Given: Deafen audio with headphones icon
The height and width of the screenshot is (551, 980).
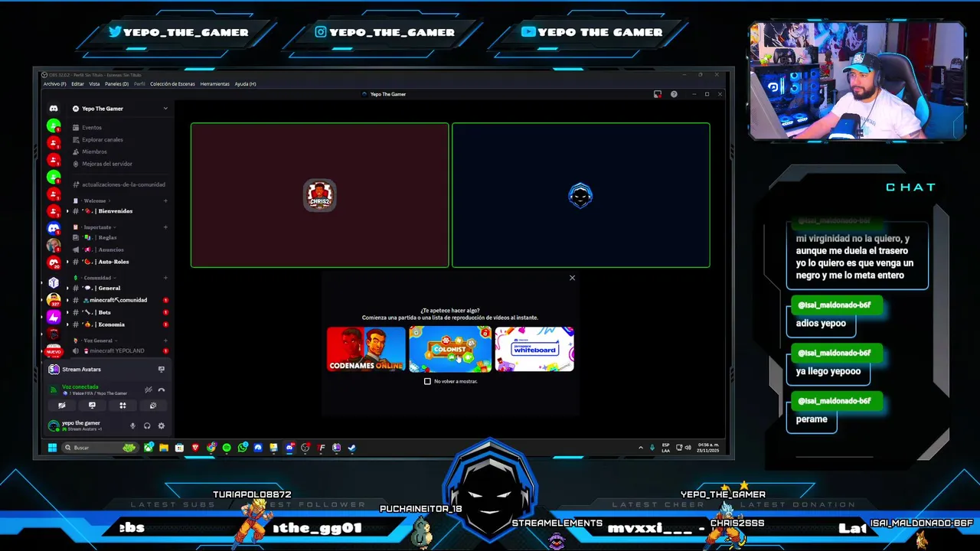Looking at the screenshot, I should (x=147, y=425).
